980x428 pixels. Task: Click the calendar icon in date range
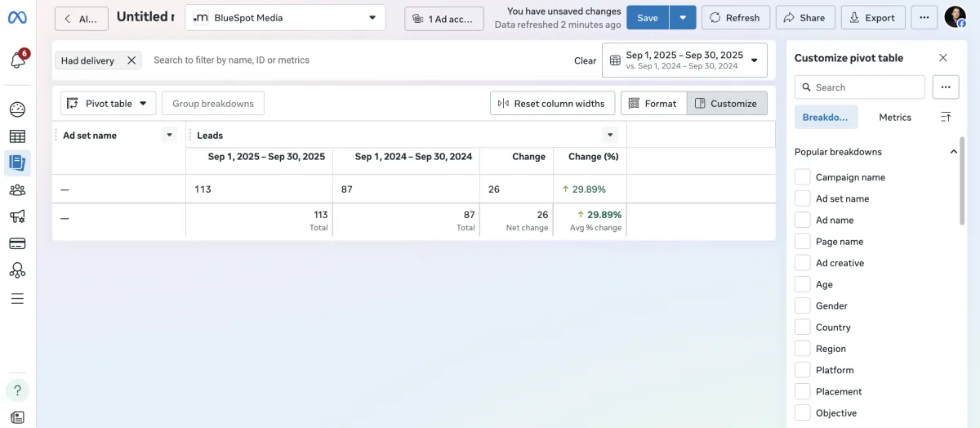(x=615, y=60)
